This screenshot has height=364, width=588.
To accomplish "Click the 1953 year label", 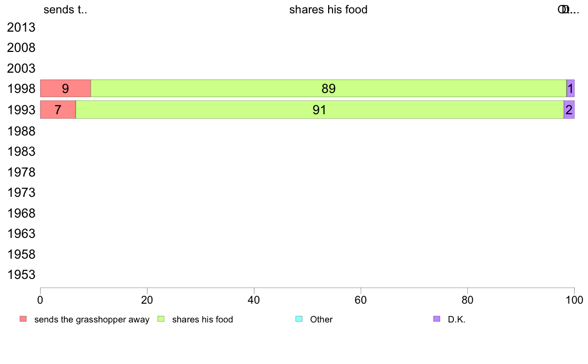I will coord(21,275).
